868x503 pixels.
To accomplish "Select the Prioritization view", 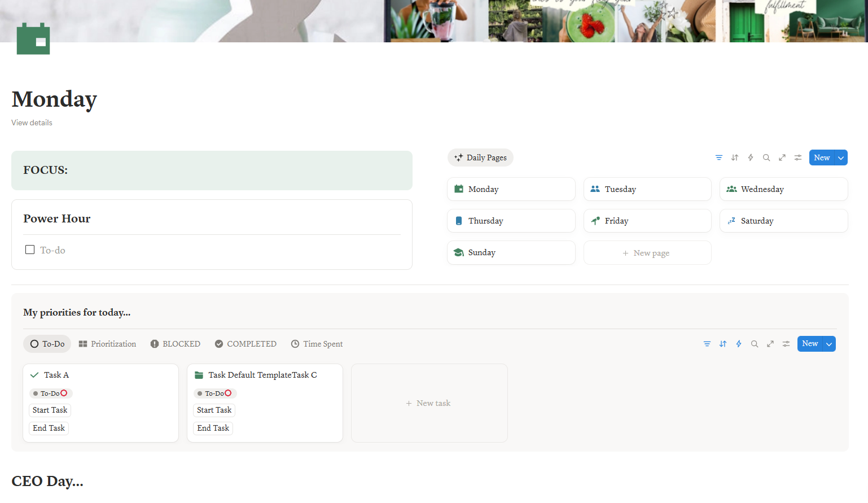I will 107,343.
